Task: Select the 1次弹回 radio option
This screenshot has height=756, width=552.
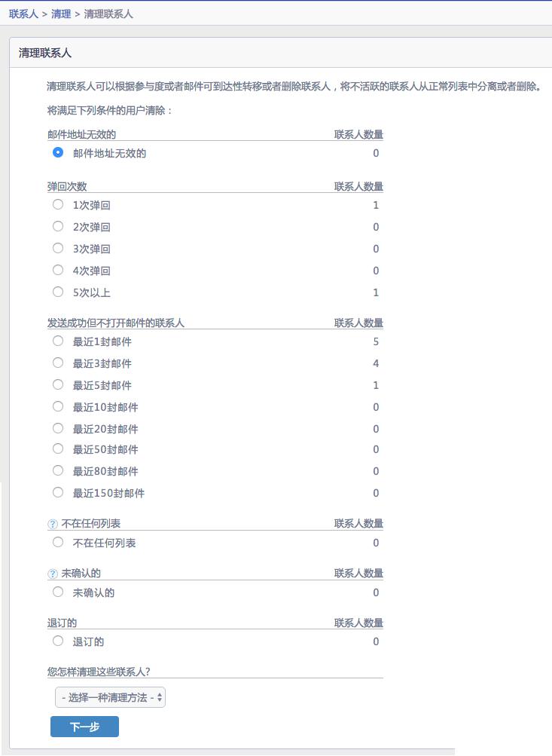Action: tap(58, 204)
